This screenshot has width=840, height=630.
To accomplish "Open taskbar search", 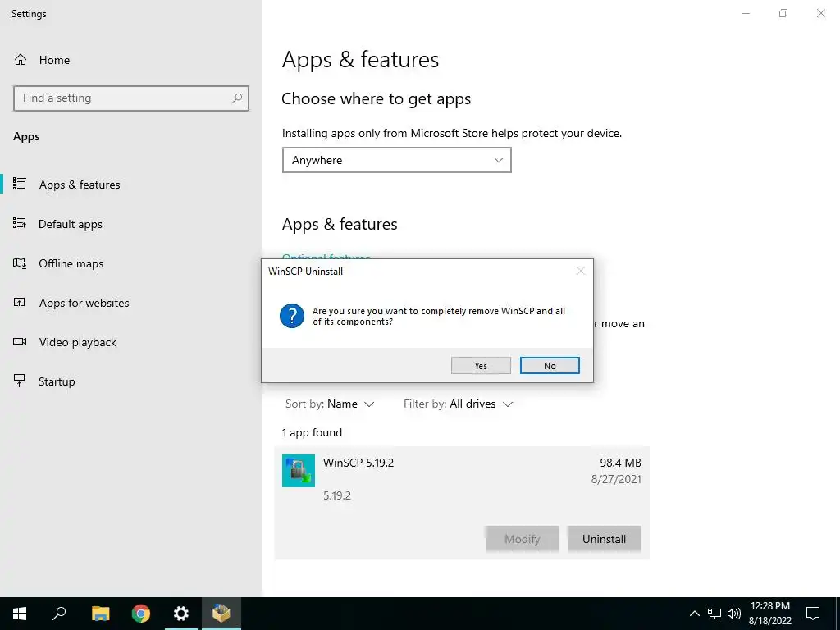I will (x=59, y=614).
